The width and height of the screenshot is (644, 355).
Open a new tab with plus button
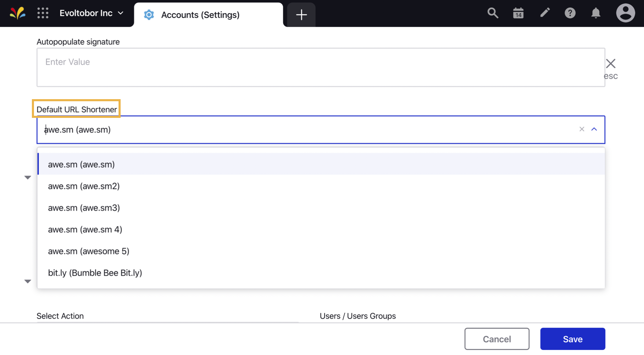(x=301, y=15)
